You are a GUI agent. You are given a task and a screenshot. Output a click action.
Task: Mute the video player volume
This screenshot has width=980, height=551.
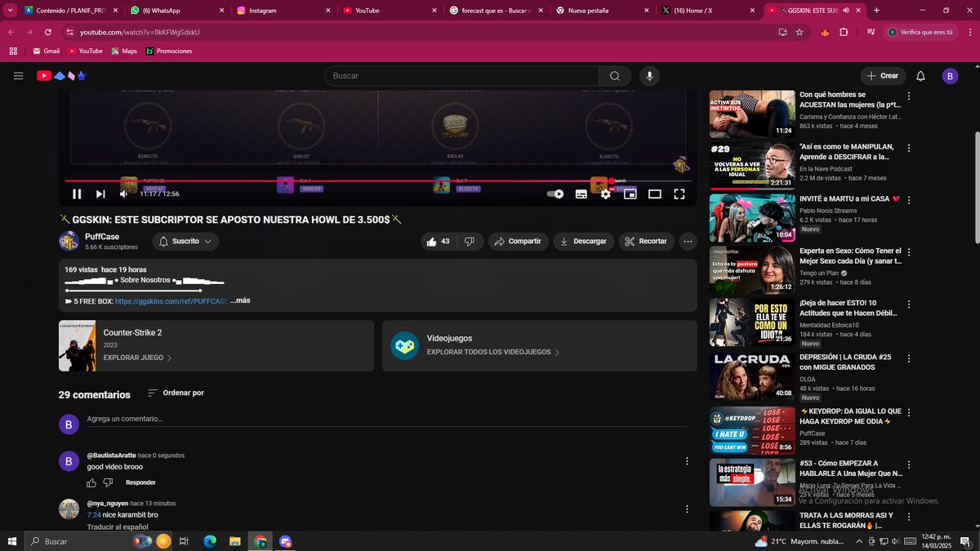pyautogui.click(x=124, y=194)
